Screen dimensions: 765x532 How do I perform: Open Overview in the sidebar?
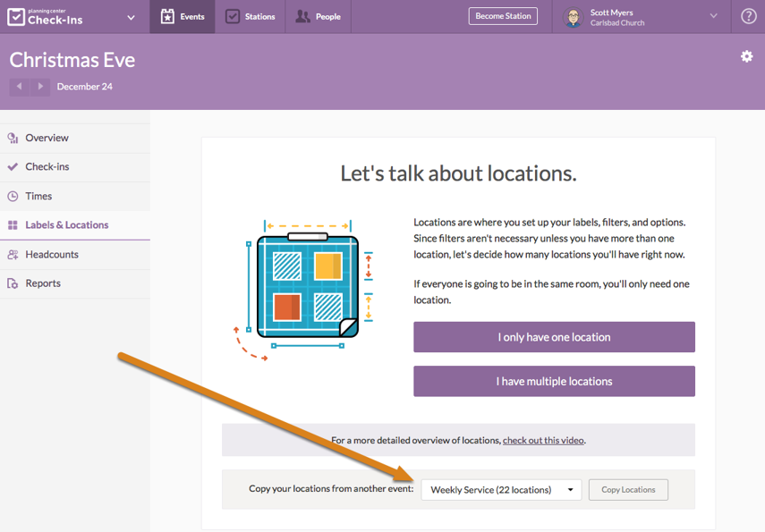(47, 138)
